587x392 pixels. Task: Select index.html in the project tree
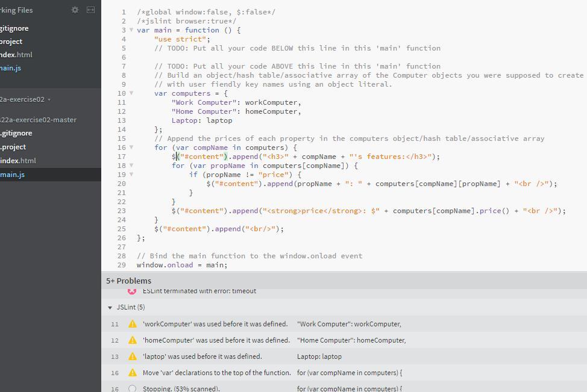pyautogui.click(x=18, y=160)
